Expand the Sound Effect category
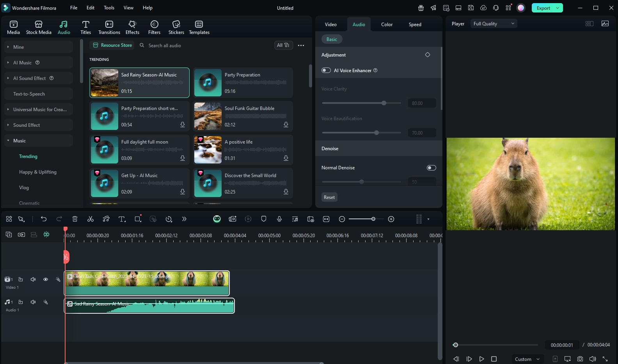 point(39,125)
